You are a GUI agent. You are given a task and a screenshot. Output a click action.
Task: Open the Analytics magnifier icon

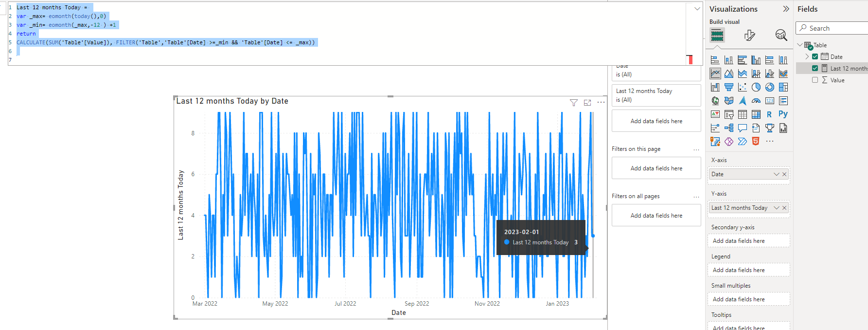click(x=781, y=35)
